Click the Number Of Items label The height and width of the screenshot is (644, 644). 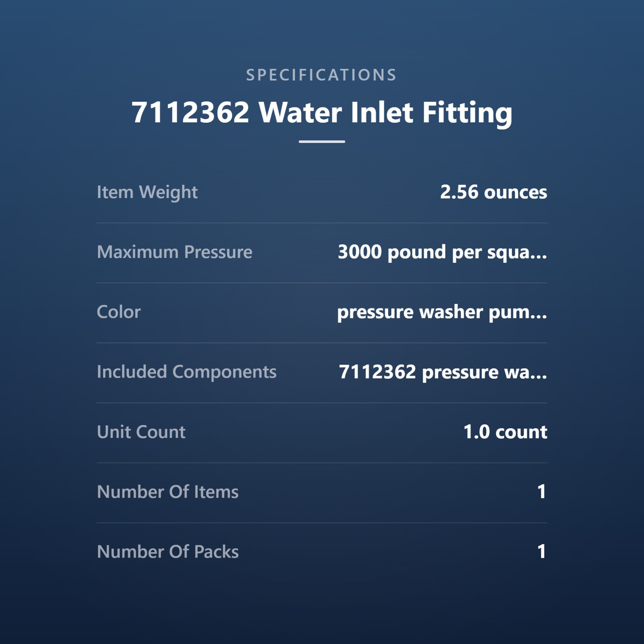click(x=168, y=492)
